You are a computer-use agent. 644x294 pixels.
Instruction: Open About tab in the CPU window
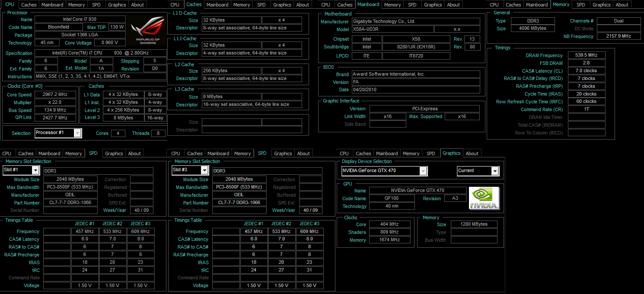coord(137,5)
